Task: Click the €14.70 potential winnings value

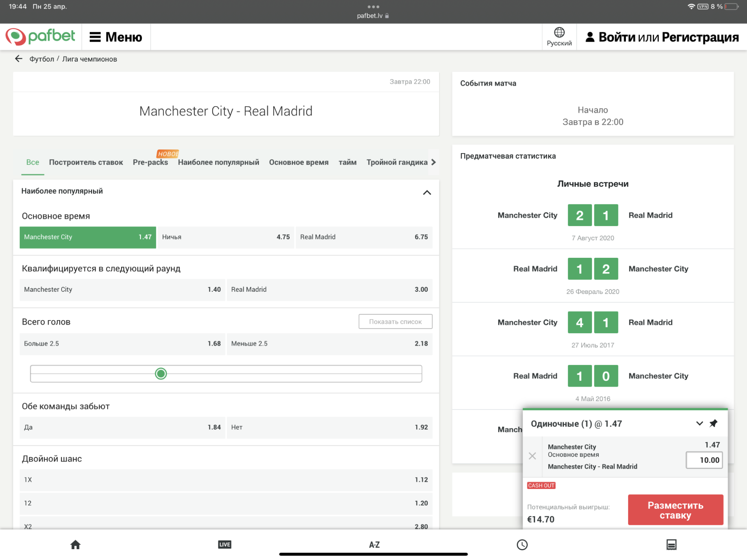Action: click(x=541, y=519)
